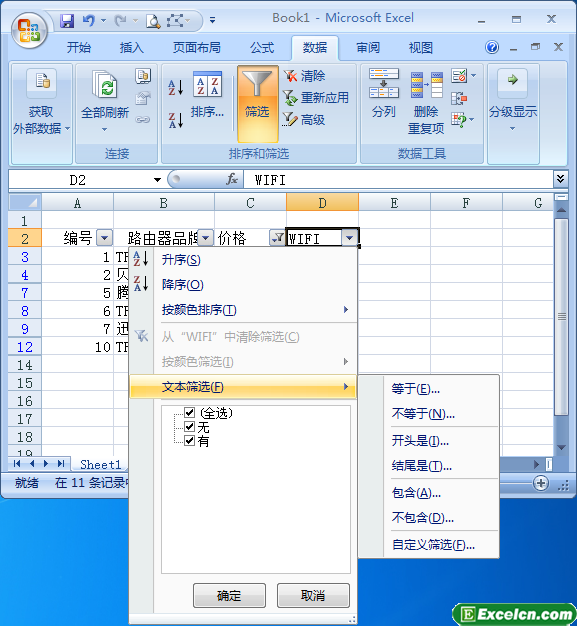Open 按颜色排序(T) submenu

coord(243,309)
